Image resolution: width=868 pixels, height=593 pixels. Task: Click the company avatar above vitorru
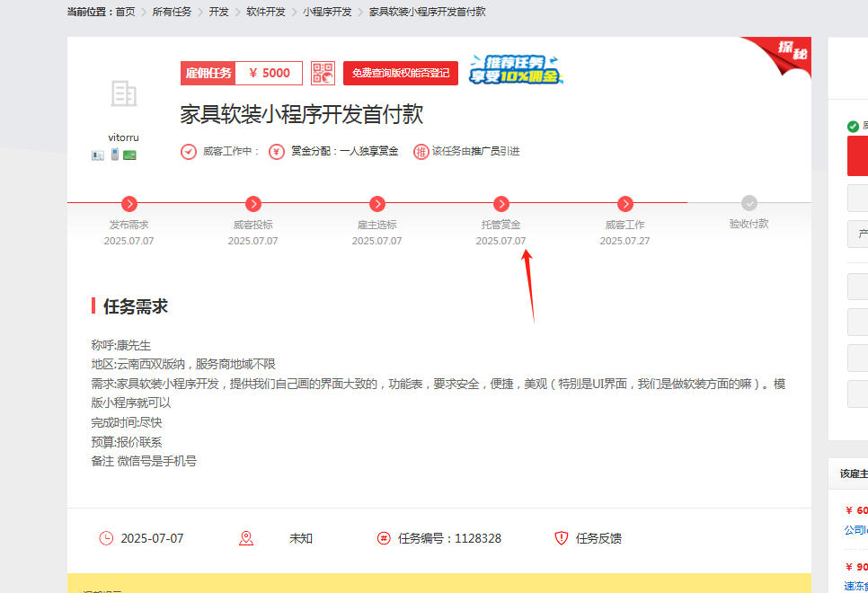tap(124, 94)
